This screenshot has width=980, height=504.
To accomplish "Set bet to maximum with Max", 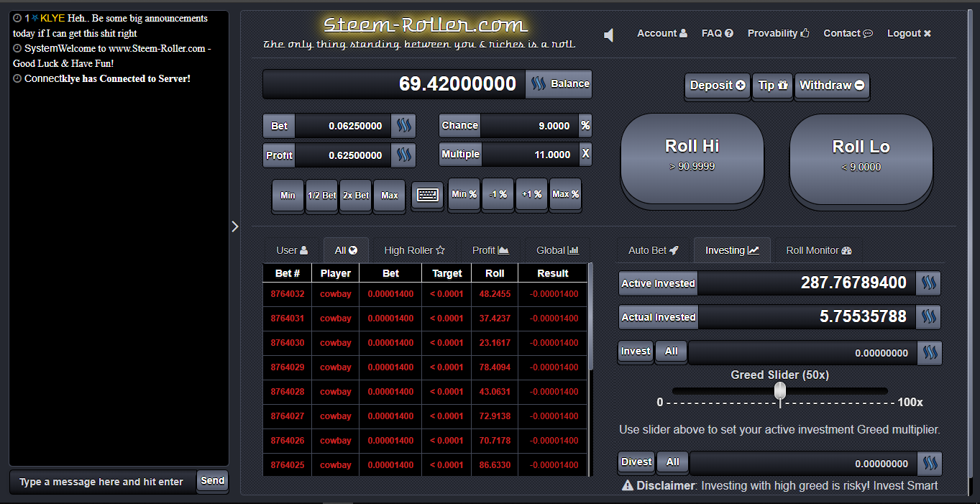I will point(389,195).
